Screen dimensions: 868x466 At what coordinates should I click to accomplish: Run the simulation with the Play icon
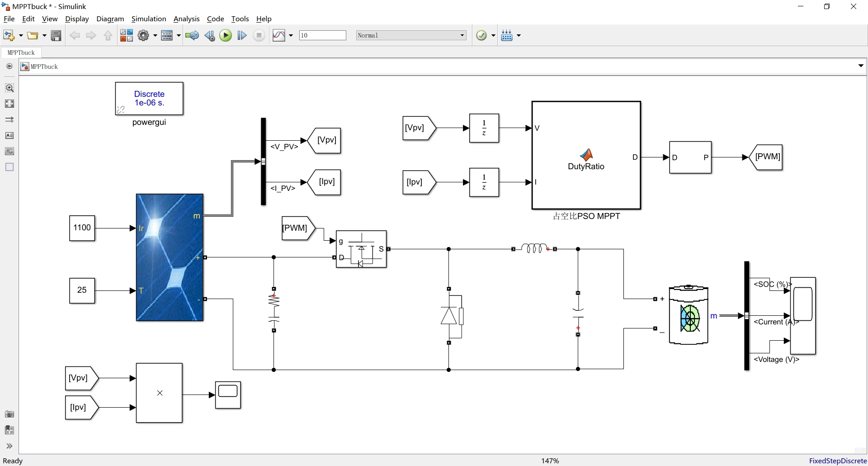(x=226, y=35)
